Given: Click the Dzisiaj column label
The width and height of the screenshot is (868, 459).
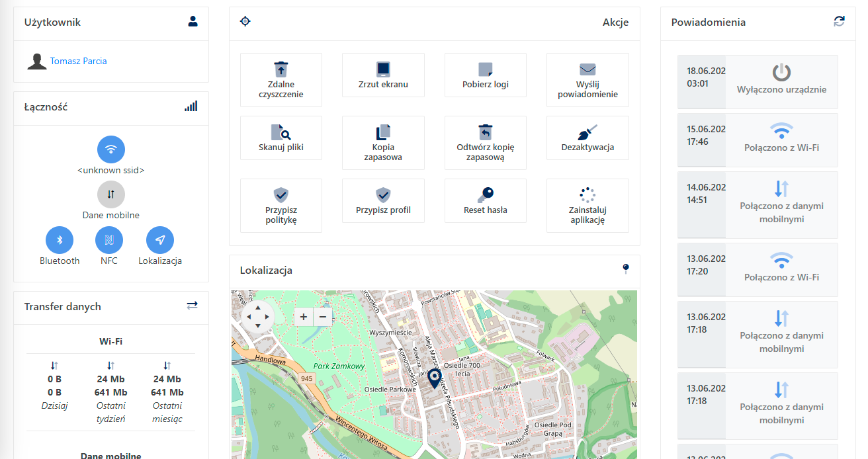Looking at the screenshot, I should click(54, 405).
